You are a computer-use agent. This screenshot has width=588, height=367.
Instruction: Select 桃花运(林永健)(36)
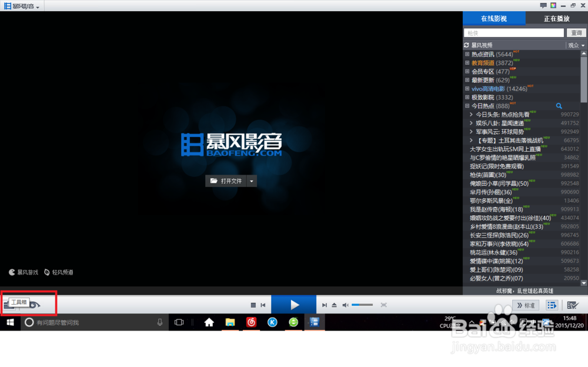point(493,252)
